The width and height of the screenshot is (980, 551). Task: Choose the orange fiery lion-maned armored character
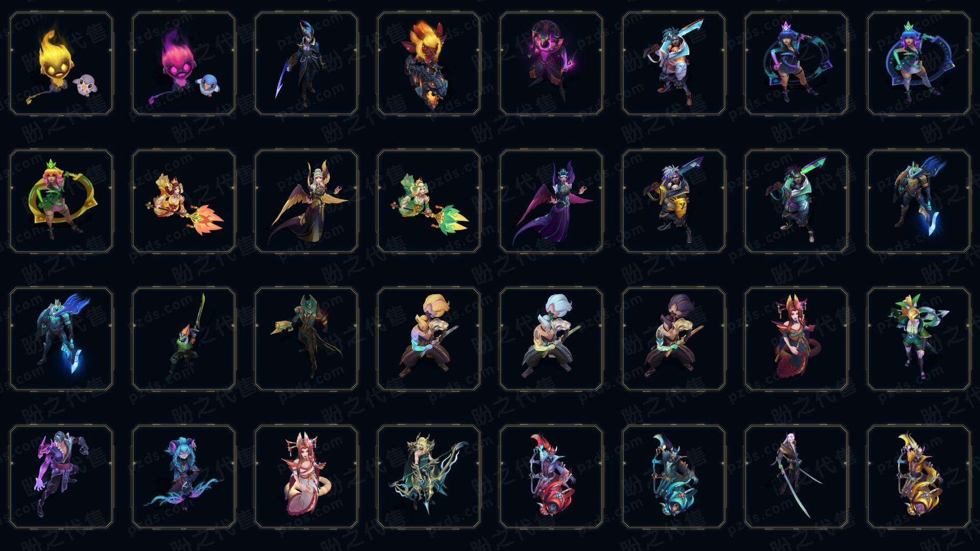[429, 64]
